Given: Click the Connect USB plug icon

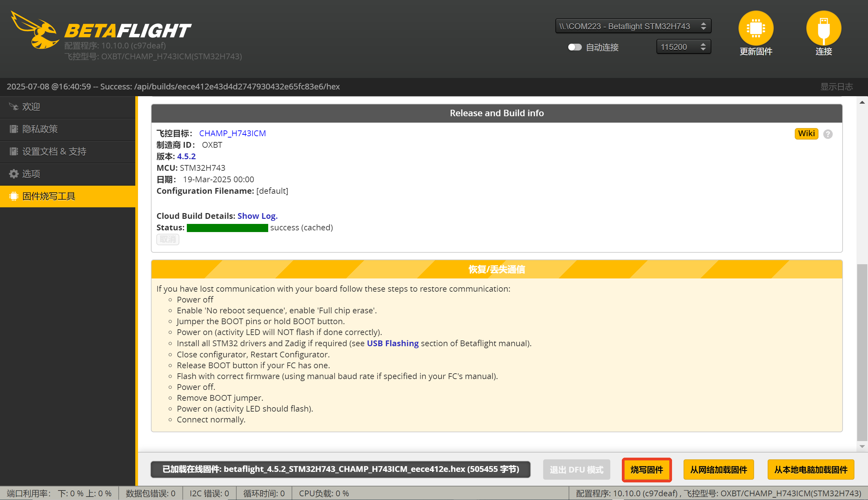Looking at the screenshot, I should point(823,28).
